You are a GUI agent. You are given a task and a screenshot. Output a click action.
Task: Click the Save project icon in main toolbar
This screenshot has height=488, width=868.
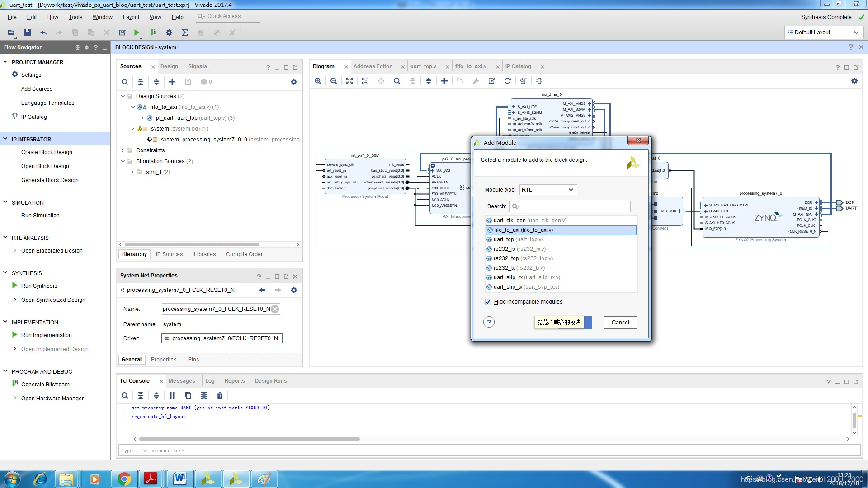pos(28,33)
